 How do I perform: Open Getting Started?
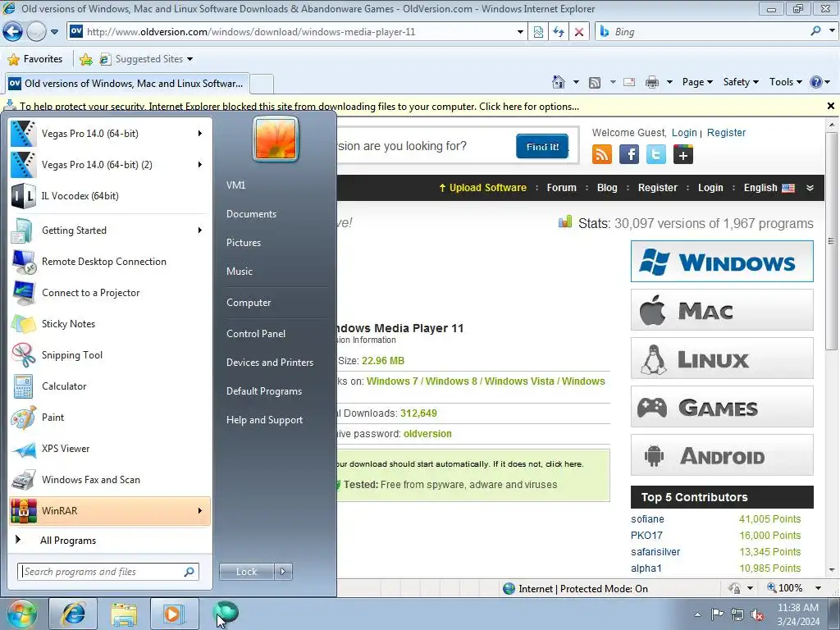(110, 231)
